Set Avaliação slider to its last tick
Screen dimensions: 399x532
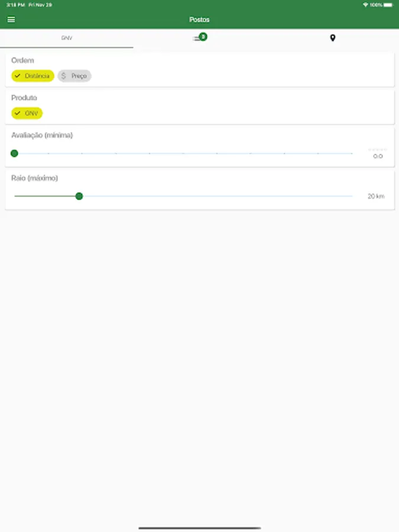(x=352, y=153)
